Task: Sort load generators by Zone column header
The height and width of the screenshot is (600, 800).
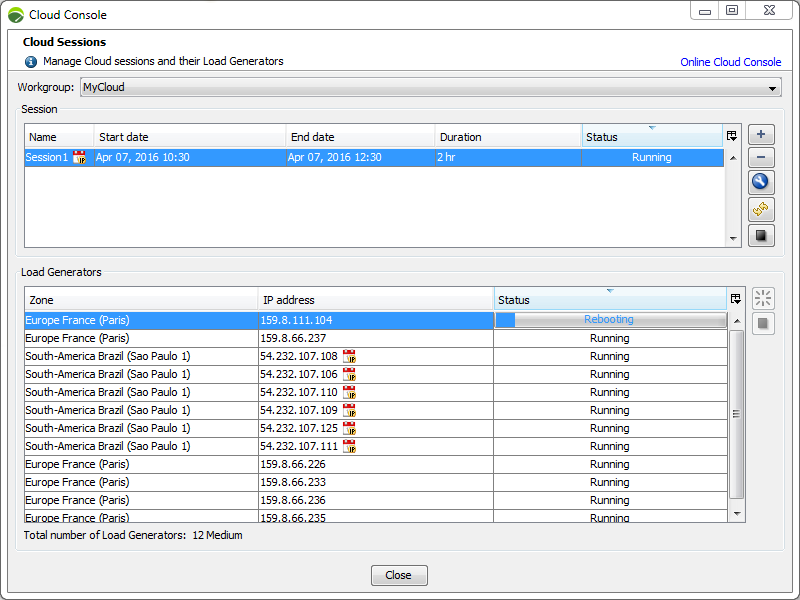Action: tap(140, 300)
